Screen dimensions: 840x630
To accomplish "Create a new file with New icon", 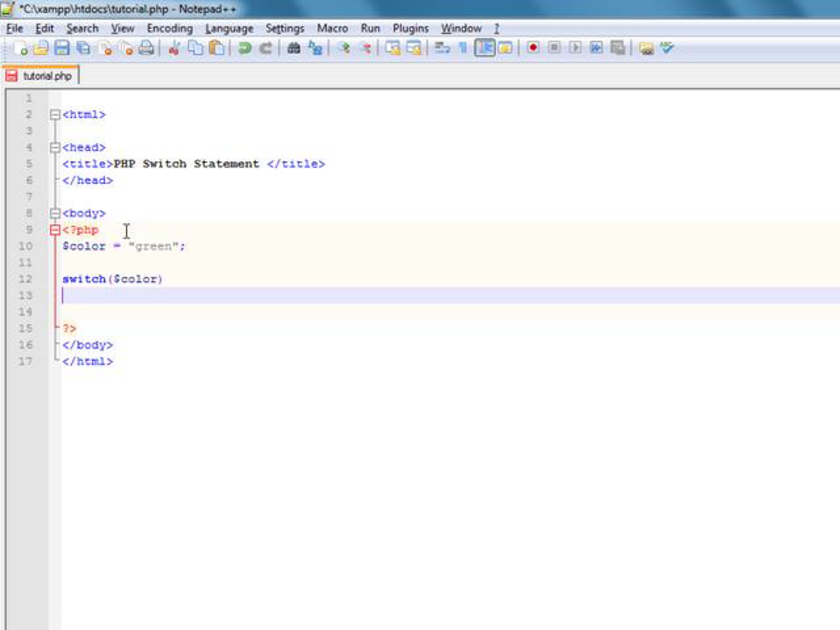I will pyautogui.click(x=20, y=48).
